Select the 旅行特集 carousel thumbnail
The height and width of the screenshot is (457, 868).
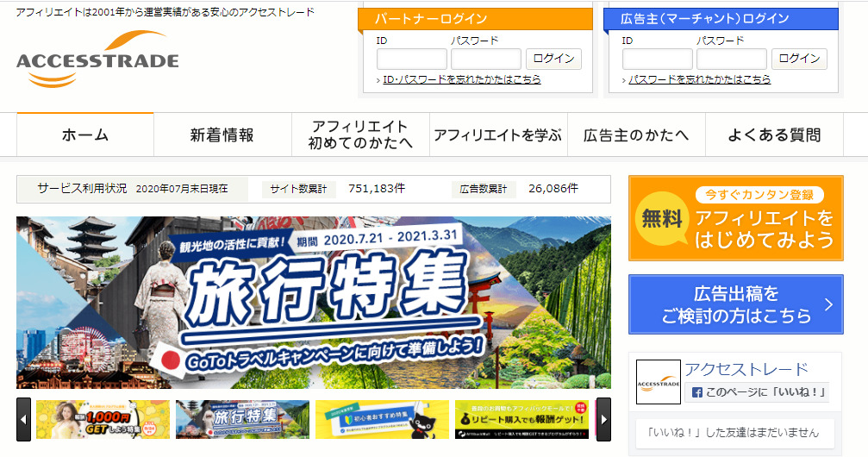point(242,419)
